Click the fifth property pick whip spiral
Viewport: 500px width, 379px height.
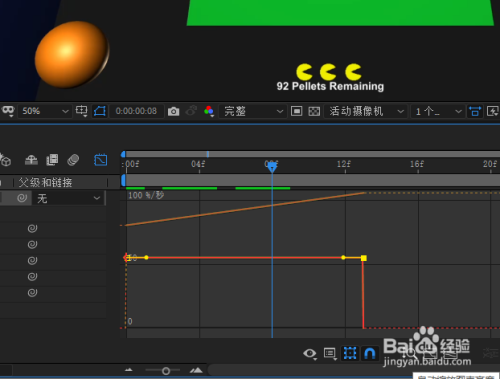[x=32, y=293]
